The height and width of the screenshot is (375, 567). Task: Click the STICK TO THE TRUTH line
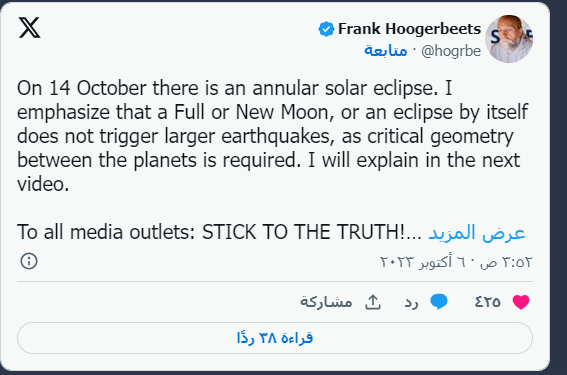tap(219, 232)
